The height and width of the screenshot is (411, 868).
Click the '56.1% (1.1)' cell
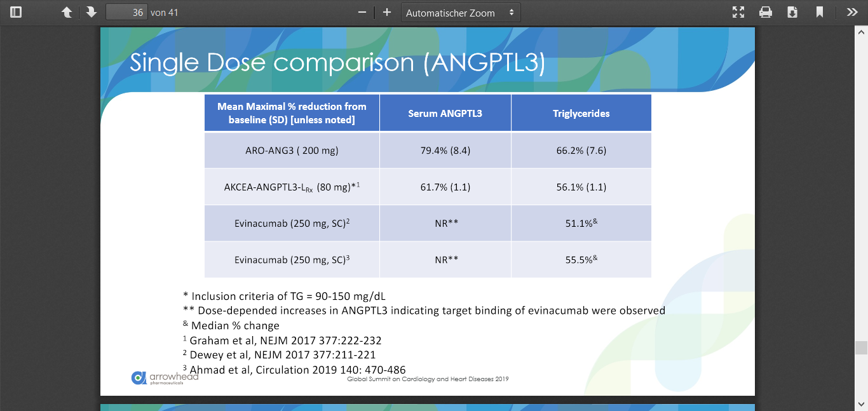[x=581, y=187]
